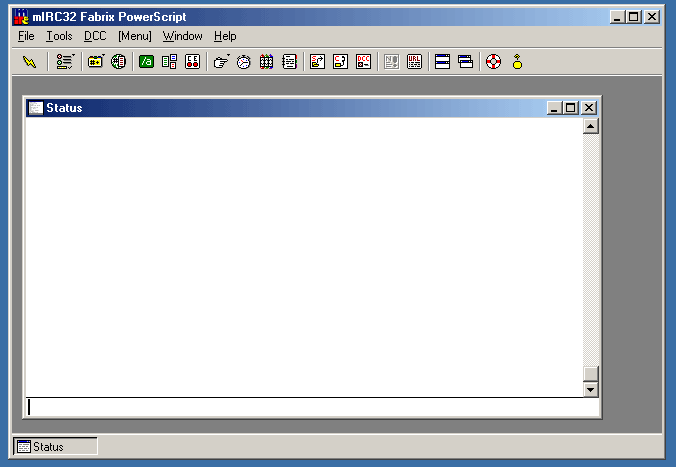
Task: Open the URL list toolbar icon
Action: [414, 62]
